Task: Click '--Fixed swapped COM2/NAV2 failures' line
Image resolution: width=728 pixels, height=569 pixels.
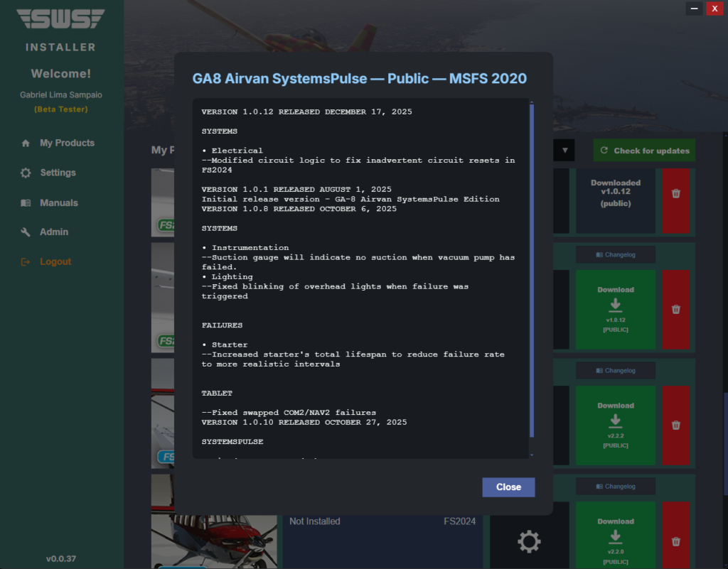Action: click(289, 412)
